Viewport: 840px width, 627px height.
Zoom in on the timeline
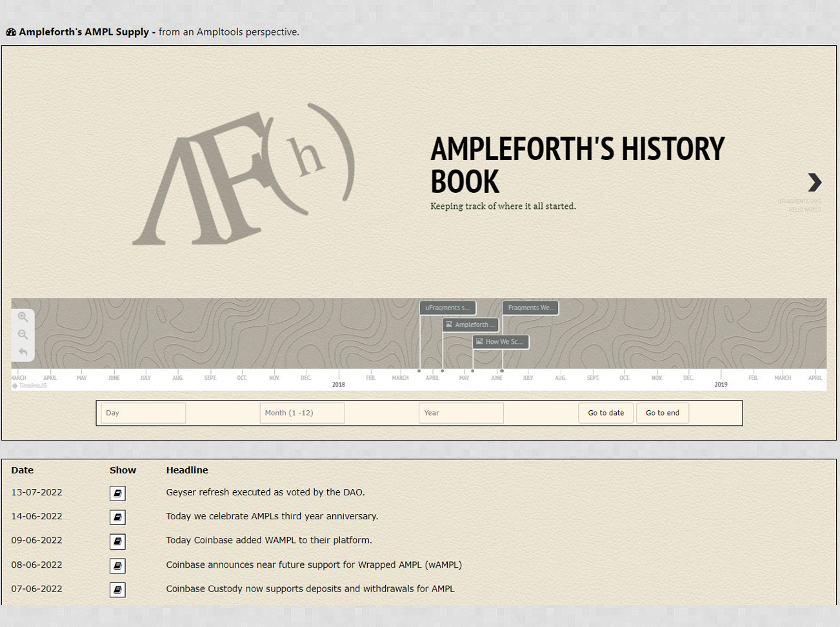coord(23,317)
